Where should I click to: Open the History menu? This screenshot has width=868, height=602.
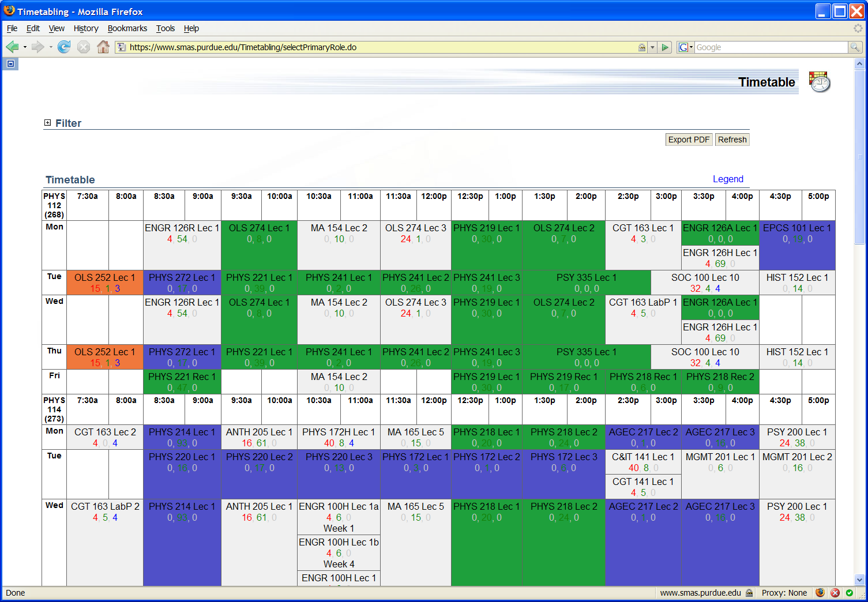pos(86,28)
